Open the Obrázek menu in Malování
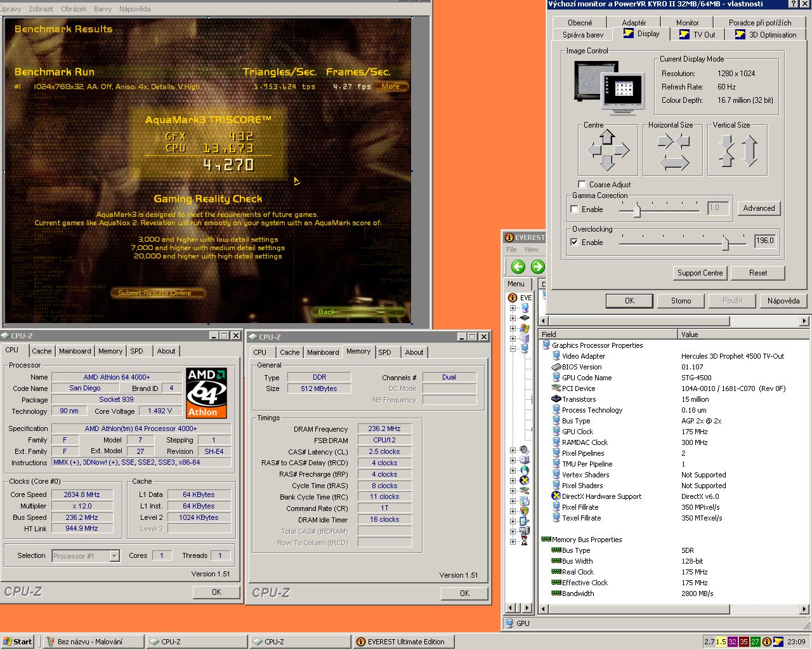812x650 pixels. (74, 9)
